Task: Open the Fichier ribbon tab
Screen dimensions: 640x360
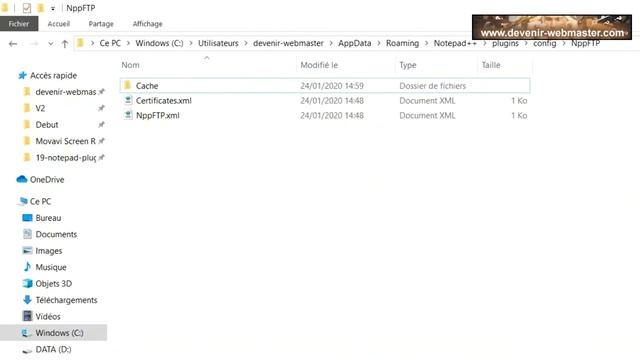Action: click(x=19, y=24)
